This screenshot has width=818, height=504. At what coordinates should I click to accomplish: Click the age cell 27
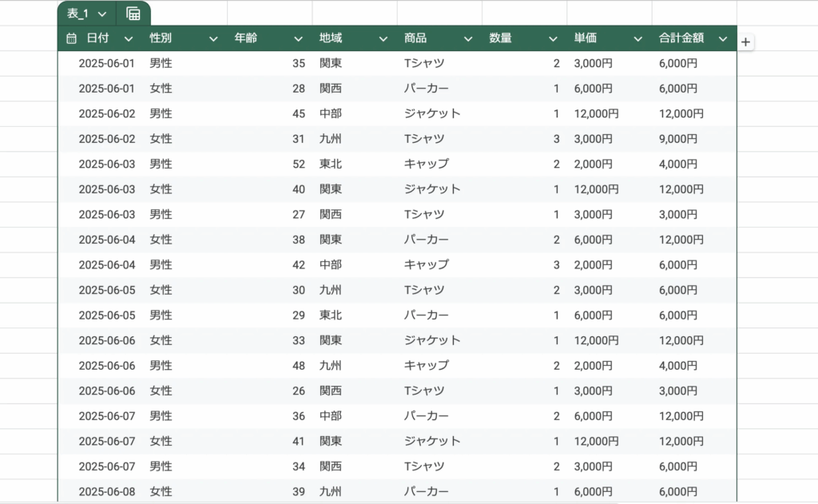click(299, 214)
